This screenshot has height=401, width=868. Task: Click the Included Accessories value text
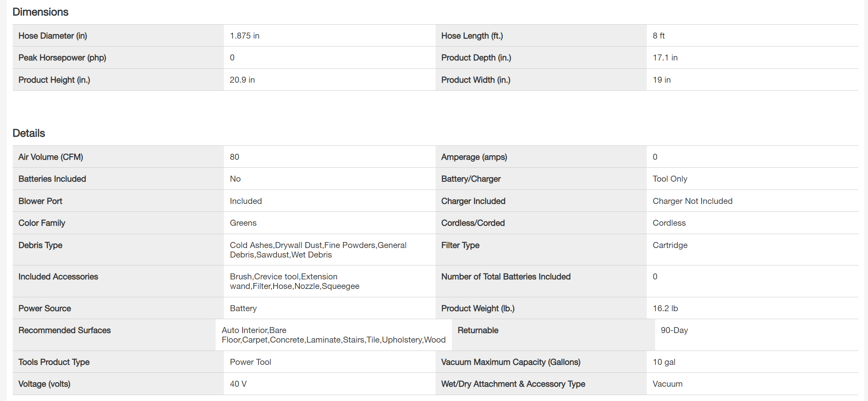click(x=294, y=281)
